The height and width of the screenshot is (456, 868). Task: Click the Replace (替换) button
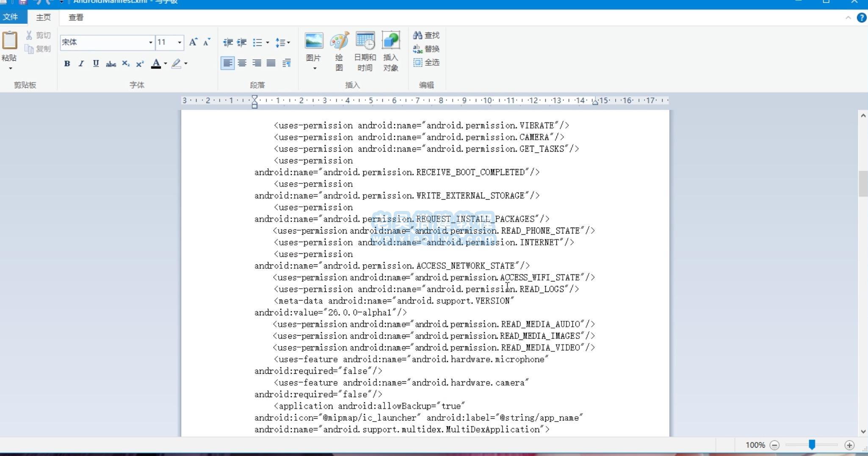[x=426, y=49]
